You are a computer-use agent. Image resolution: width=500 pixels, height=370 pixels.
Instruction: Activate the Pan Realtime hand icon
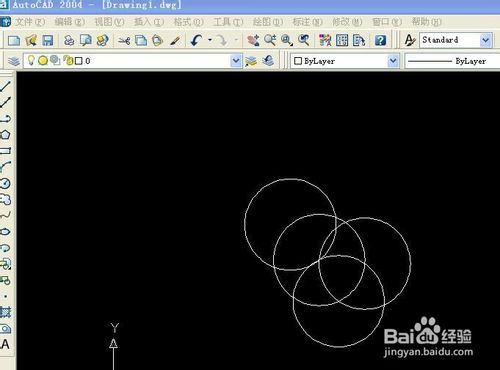pos(253,41)
